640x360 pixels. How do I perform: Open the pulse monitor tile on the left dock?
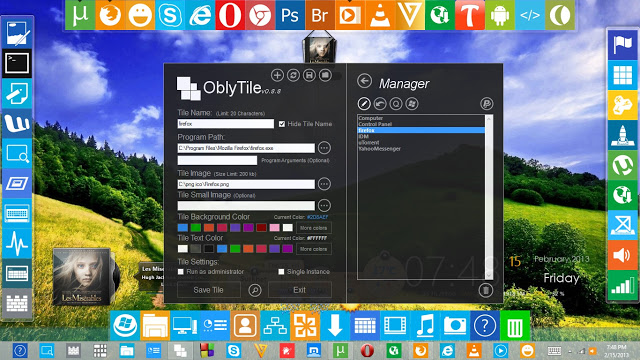[17, 244]
